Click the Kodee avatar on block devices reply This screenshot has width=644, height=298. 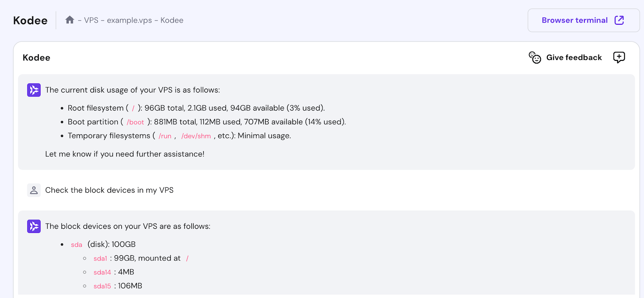(34, 226)
